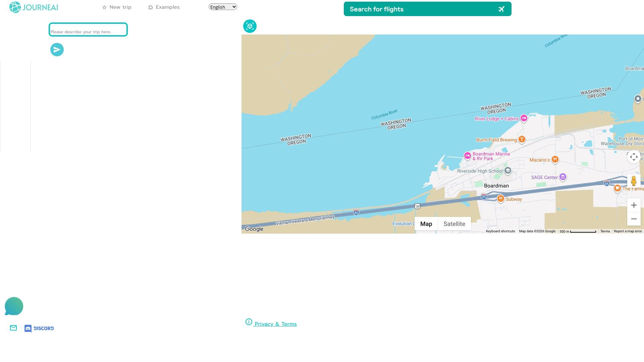Click the Search for flights button
Screen dimensions: 644x362
(x=427, y=9)
